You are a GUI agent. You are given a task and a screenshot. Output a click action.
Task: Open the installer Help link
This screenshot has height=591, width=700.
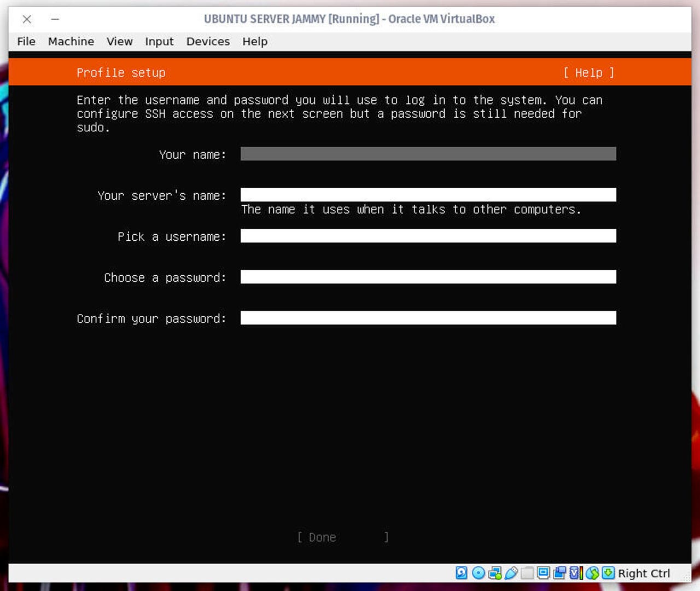click(588, 72)
